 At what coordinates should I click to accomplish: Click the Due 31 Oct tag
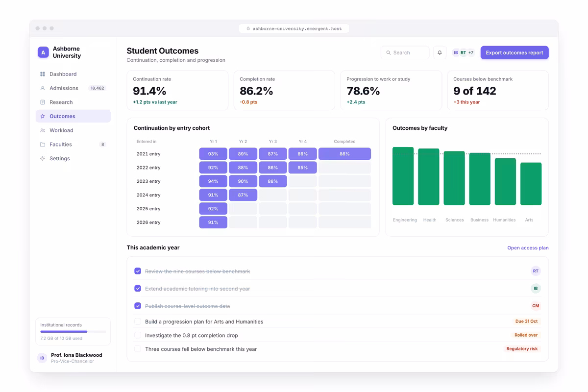click(x=526, y=321)
